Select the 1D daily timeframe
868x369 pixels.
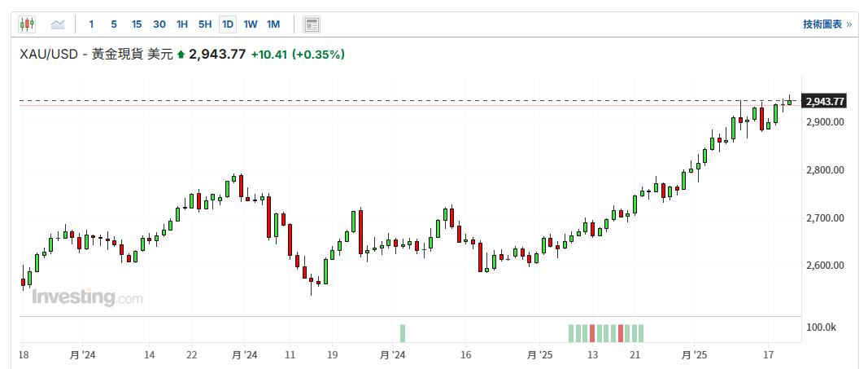228,24
